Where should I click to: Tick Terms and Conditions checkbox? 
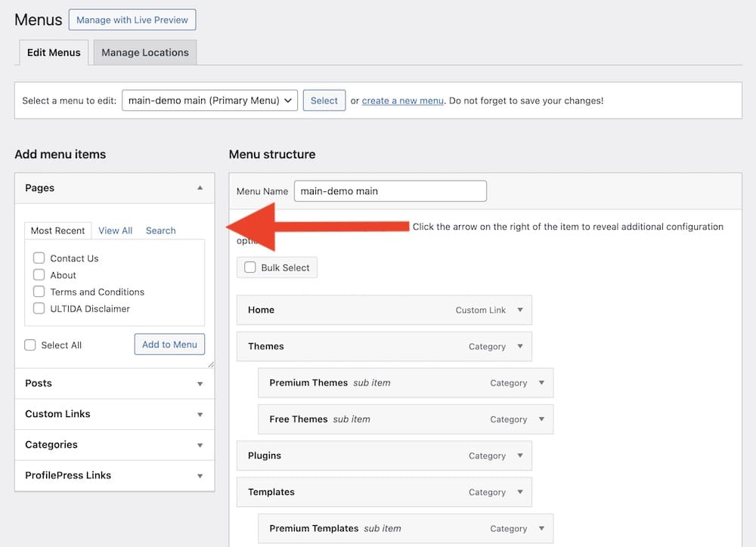click(39, 292)
